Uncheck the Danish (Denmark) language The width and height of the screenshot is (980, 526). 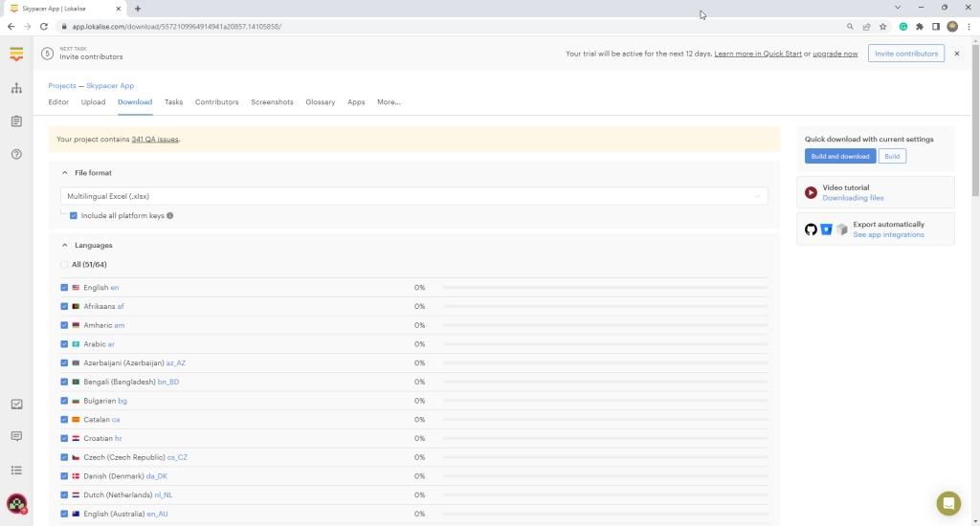pyautogui.click(x=64, y=476)
